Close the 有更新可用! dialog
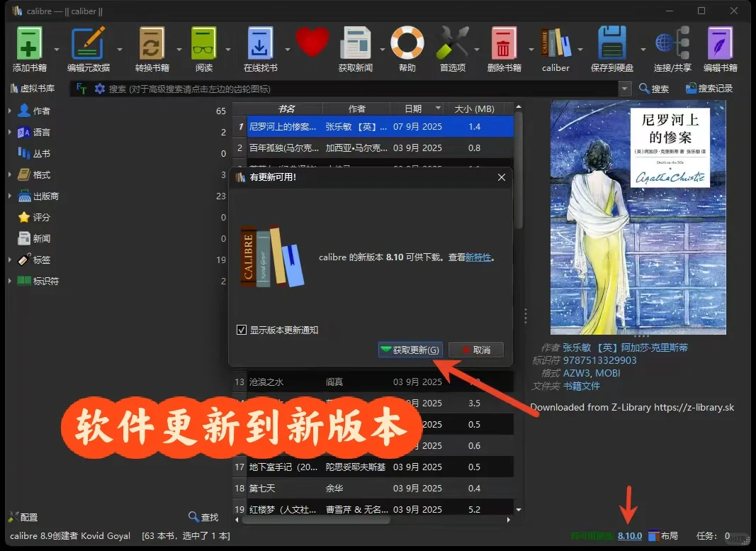Image resolution: width=756 pixels, height=551 pixels. click(x=502, y=177)
